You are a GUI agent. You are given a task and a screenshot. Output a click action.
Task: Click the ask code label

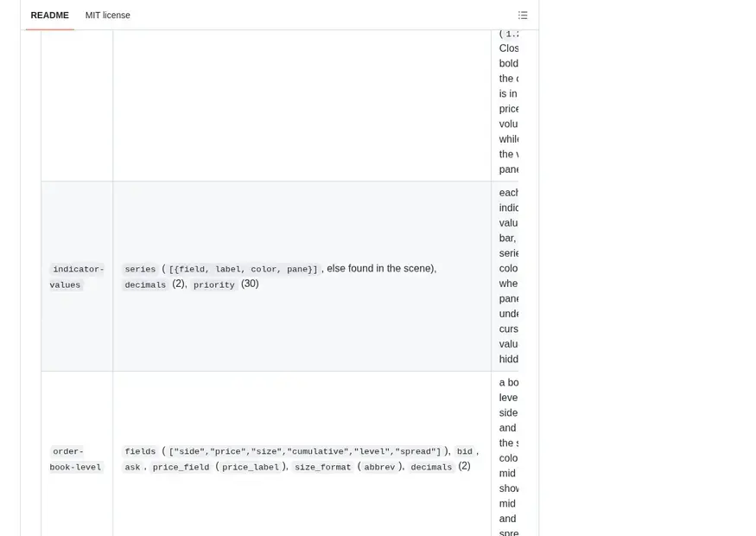pyautogui.click(x=132, y=467)
